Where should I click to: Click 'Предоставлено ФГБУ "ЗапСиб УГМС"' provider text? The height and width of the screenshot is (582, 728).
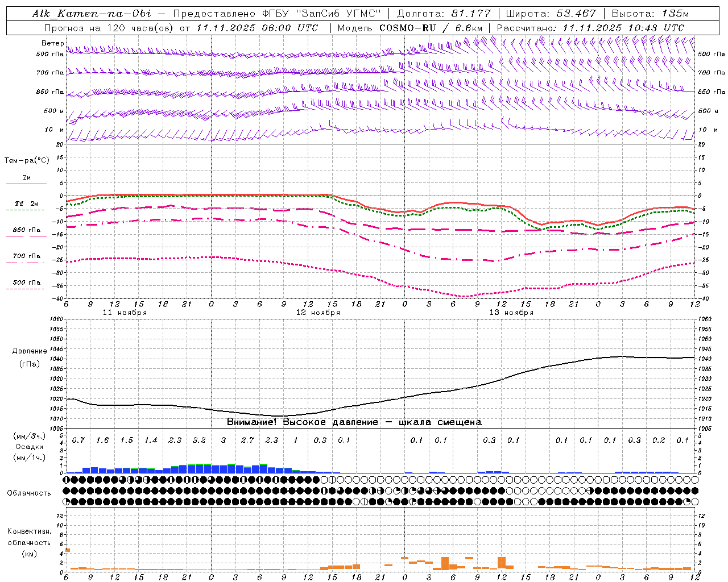tap(277, 14)
